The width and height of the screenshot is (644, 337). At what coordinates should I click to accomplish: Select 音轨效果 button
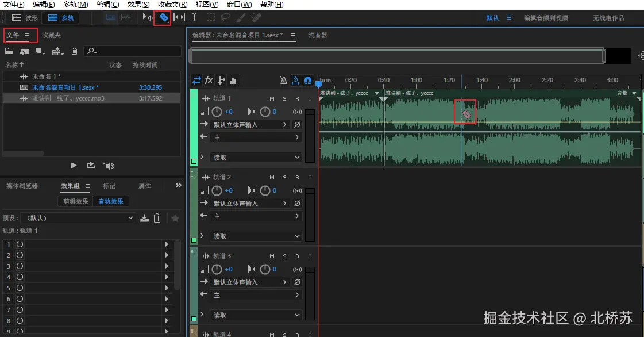tap(111, 201)
